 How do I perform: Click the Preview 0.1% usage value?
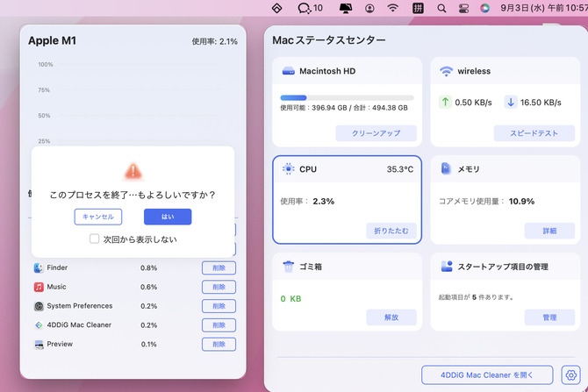click(x=149, y=345)
